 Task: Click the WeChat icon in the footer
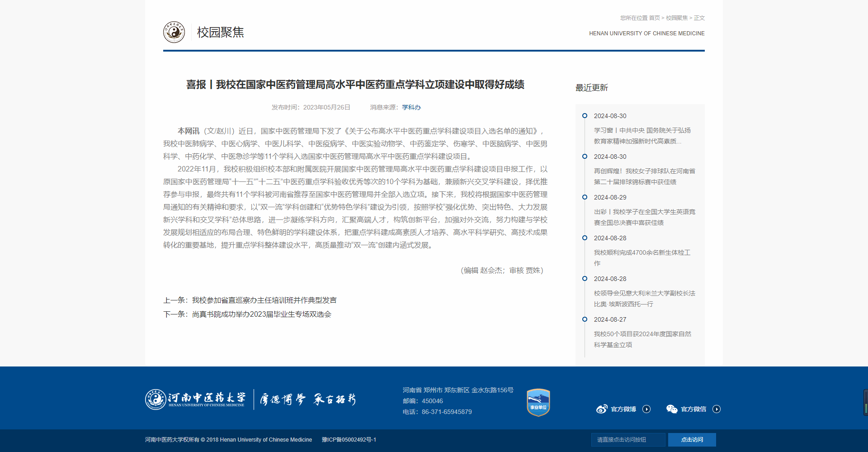[x=672, y=409]
